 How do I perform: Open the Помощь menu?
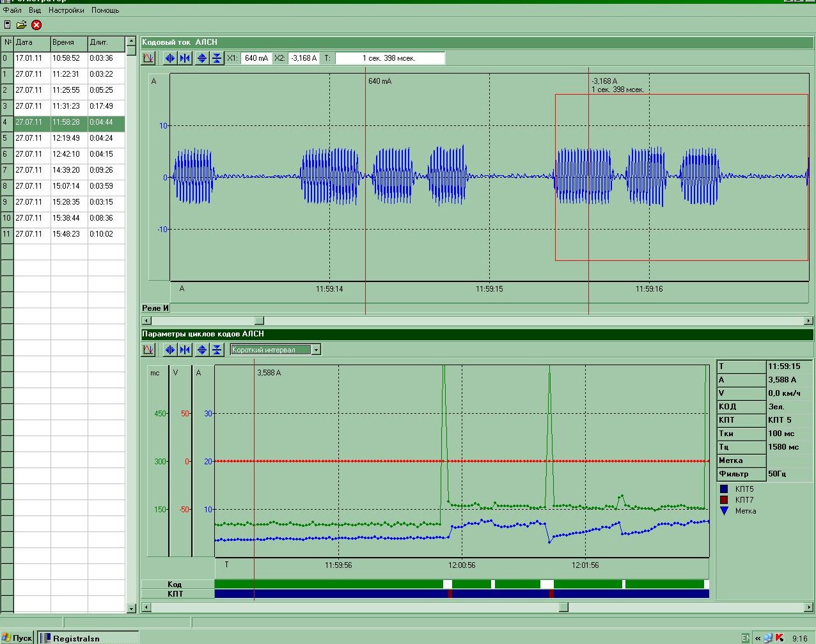[105, 10]
